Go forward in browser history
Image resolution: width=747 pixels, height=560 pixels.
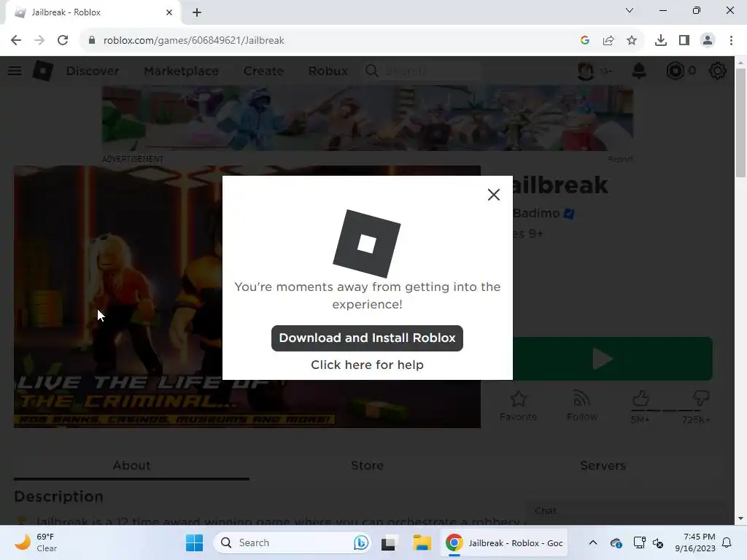39,41
